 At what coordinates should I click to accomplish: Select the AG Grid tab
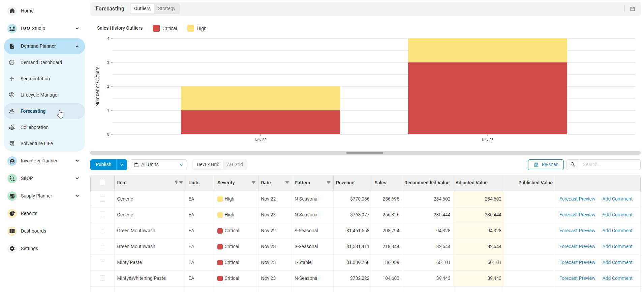click(235, 164)
